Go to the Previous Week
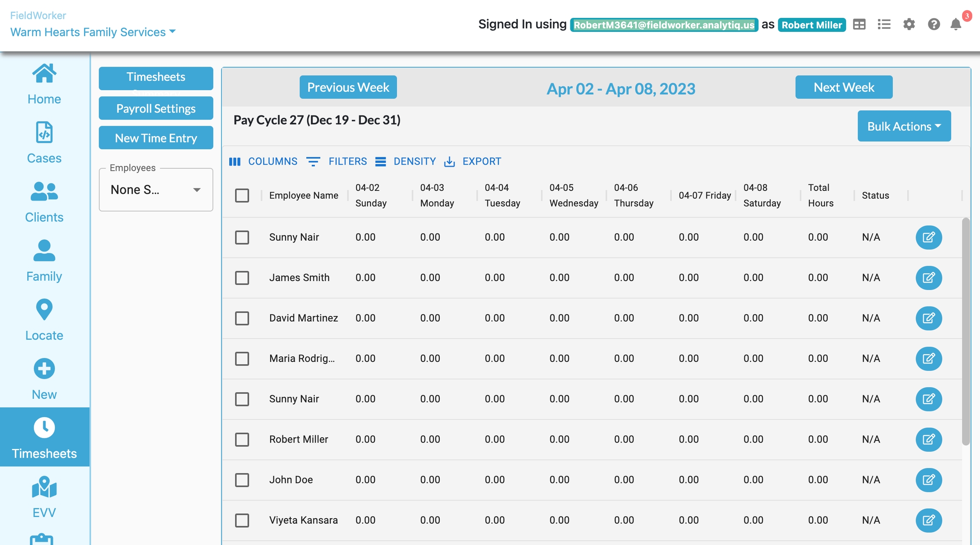Image resolution: width=980 pixels, height=545 pixels. tap(348, 87)
